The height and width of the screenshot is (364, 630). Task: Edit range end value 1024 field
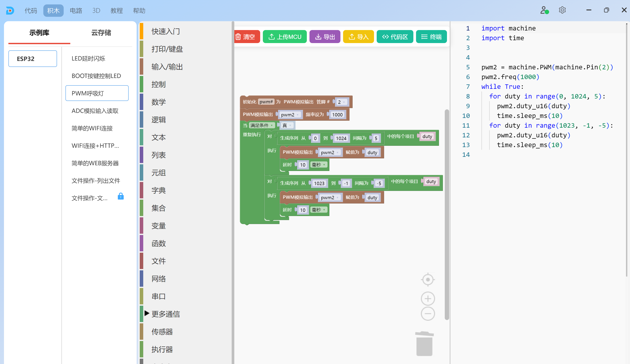(341, 138)
